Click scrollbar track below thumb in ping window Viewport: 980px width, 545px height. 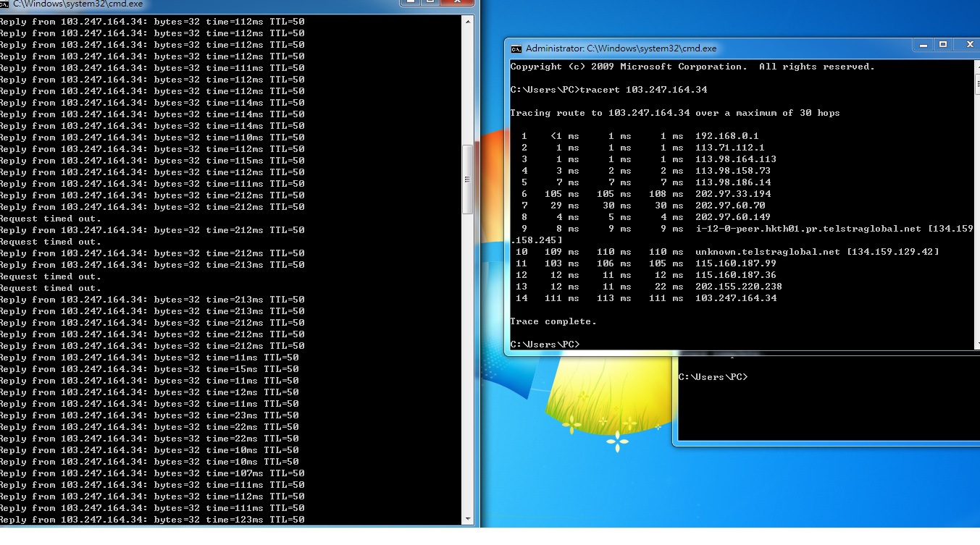468,362
